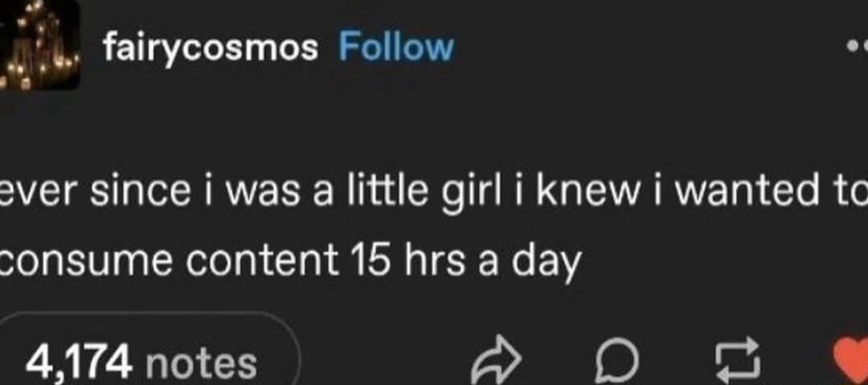Click the word "notes" in the notes pill
Image resolution: width=868 pixels, height=385 pixels.
[203, 363]
